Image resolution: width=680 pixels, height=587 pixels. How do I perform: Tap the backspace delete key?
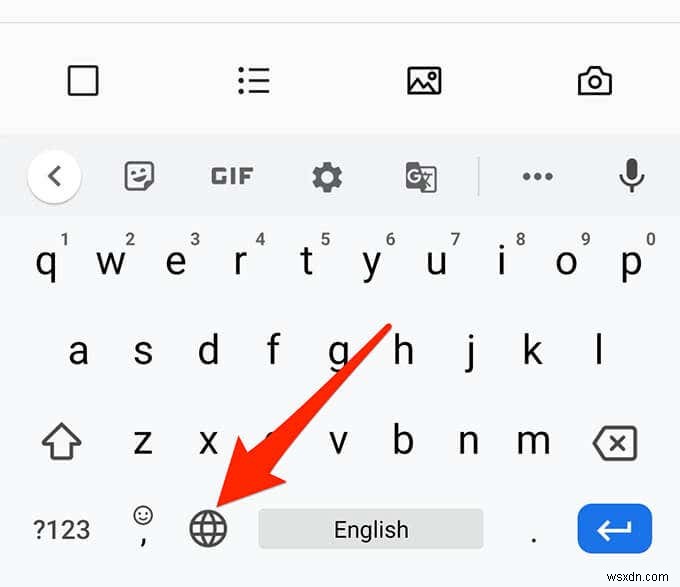point(615,443)
